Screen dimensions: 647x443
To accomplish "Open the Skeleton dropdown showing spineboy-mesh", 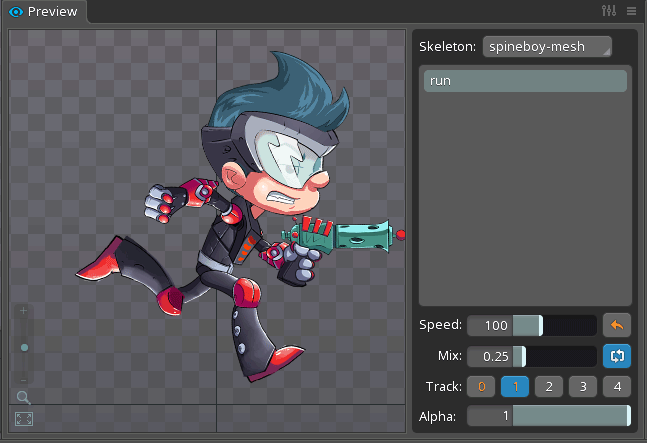I will click(x=547, y=47).
